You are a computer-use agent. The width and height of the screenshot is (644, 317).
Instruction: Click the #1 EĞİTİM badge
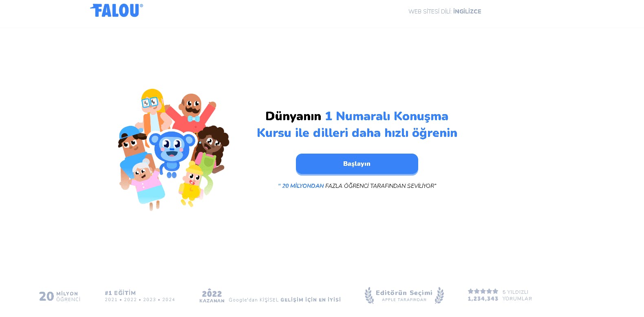coord(140,296)
